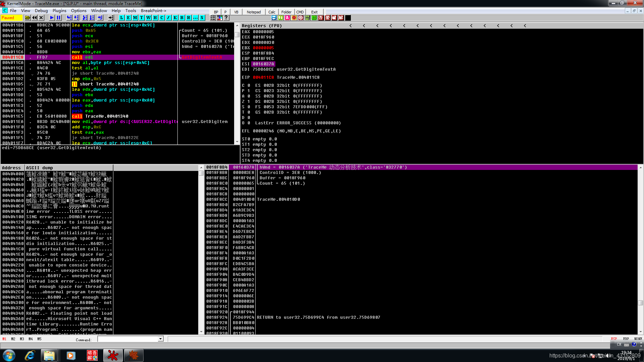Show Source with S button

tap(202, 18)
